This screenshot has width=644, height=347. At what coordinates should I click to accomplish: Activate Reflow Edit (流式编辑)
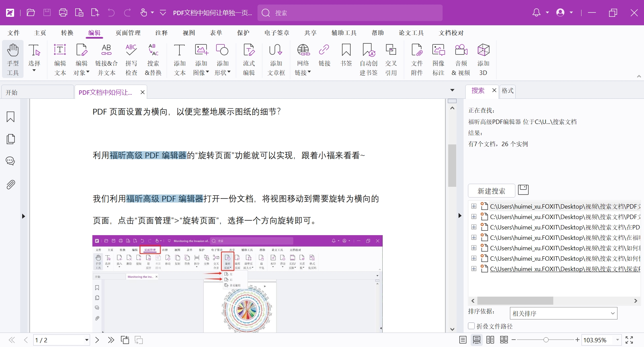pyautogui.click(x=249, y=59)
